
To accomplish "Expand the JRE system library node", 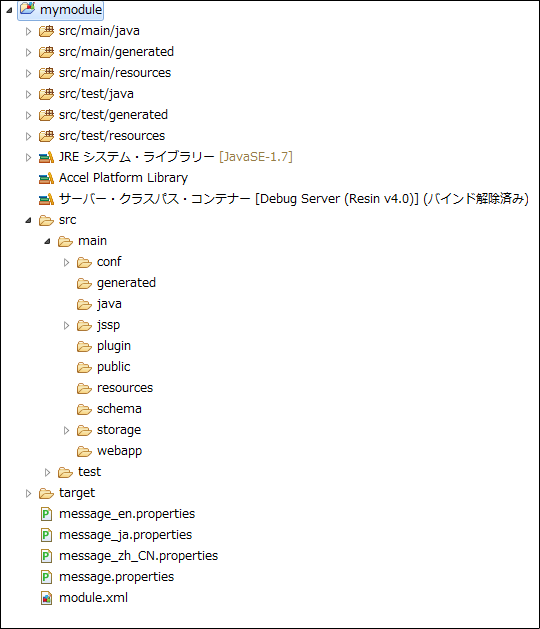I will (x=28, y=157).
